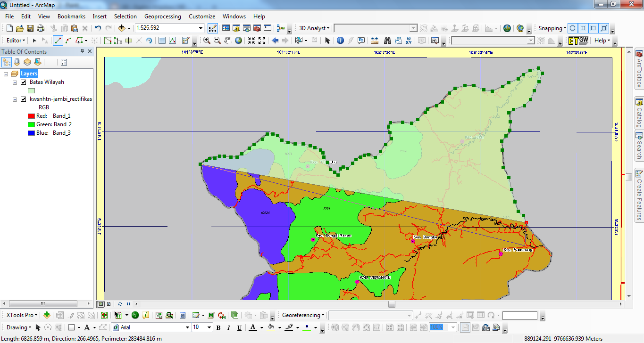Enable point snapping on the Snapping toolbar

572,28
